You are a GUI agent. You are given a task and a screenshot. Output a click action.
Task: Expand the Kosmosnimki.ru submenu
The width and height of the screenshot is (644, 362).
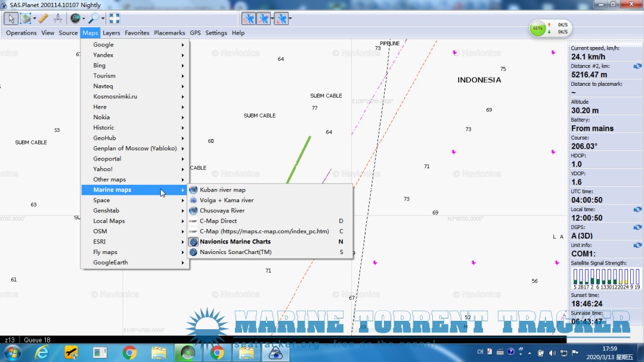pos(135,97)
